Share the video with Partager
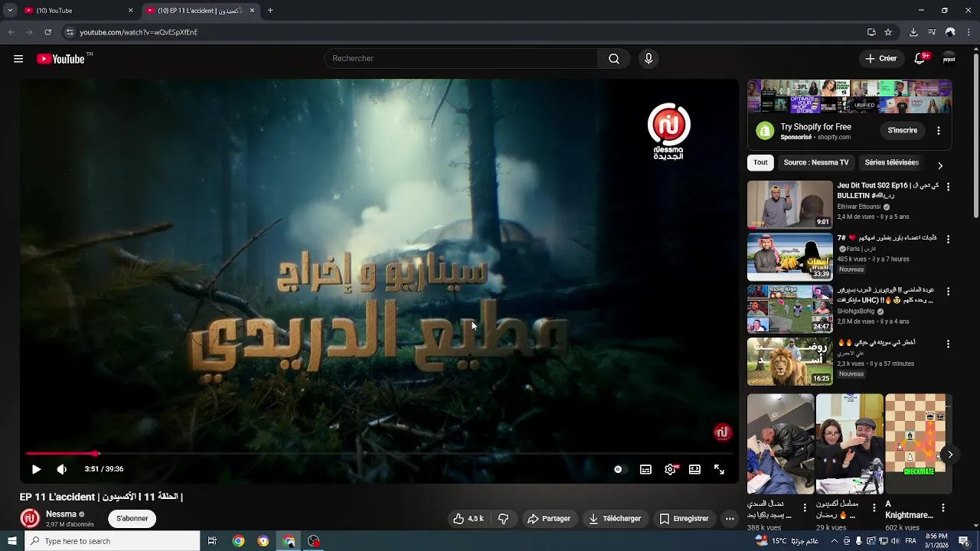 point(549,518)
